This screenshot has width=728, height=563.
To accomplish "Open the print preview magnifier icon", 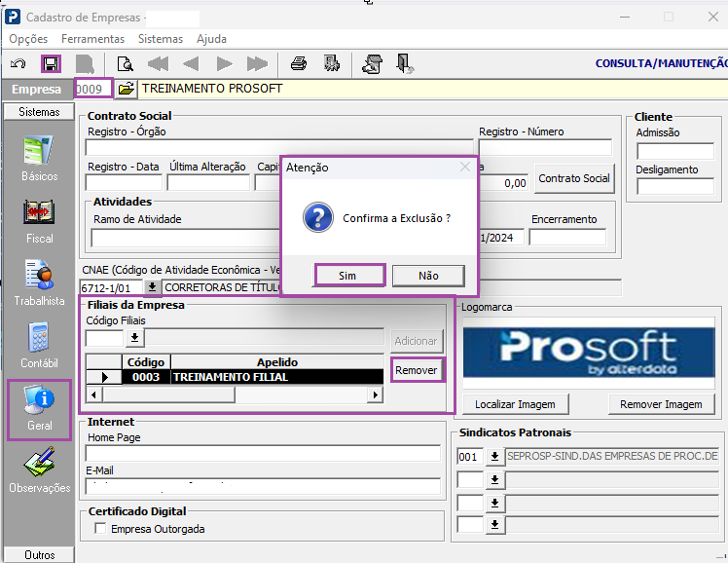I will pyautogui.click(x=125, y=63).
